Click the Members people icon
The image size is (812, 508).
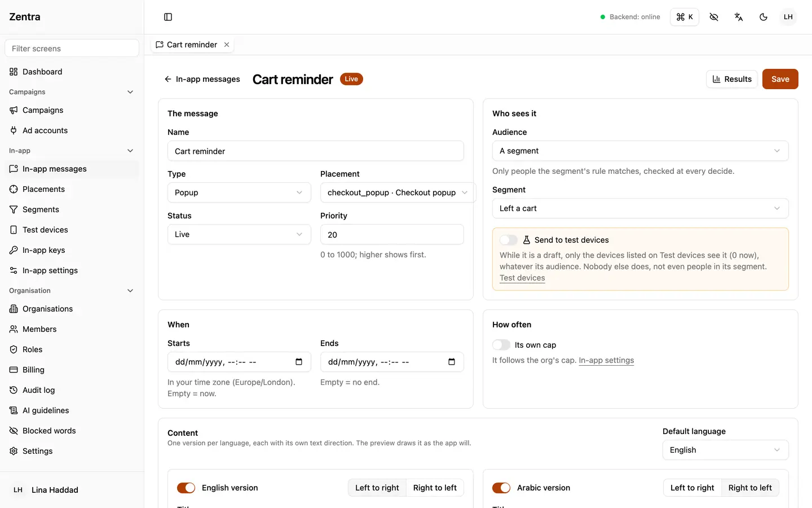point(14,329)
